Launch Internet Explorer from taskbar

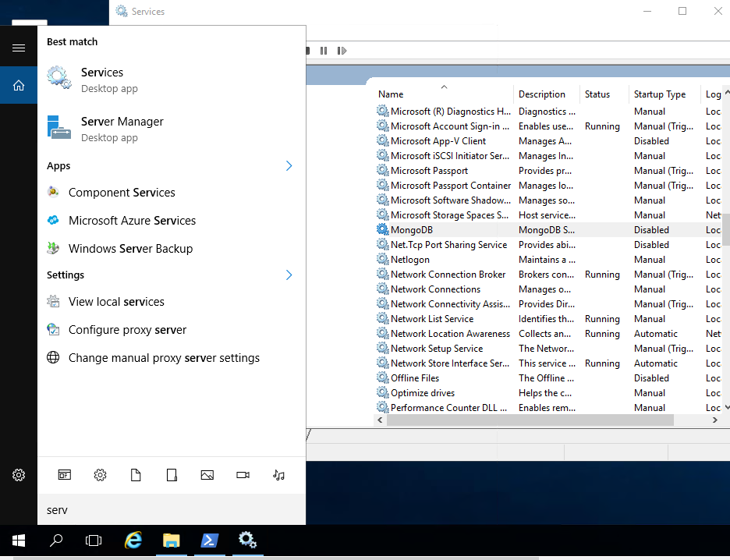tap(133, 541)
